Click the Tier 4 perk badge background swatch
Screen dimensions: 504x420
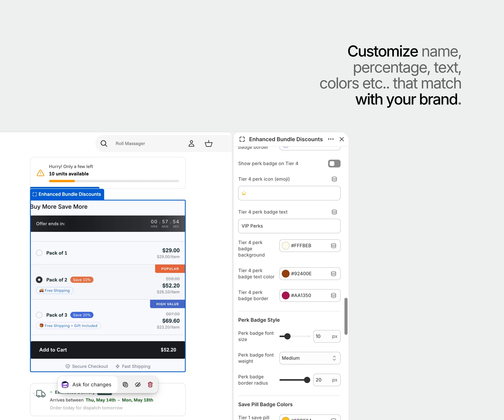286,245
